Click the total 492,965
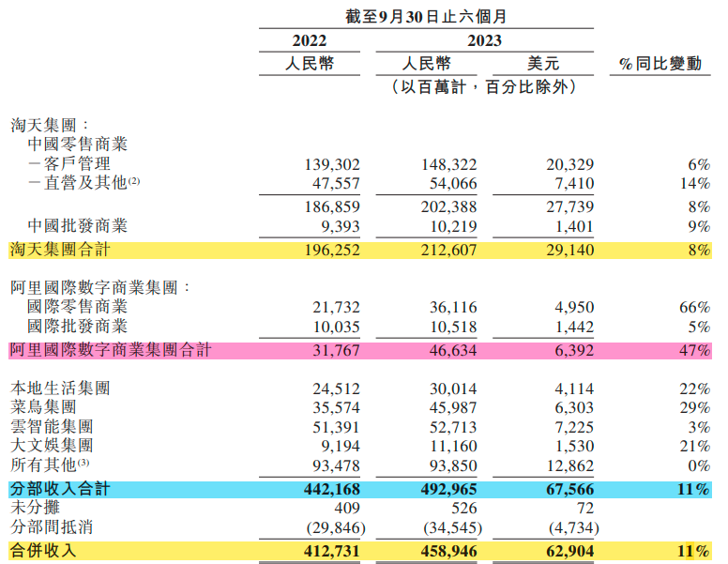 449,490
